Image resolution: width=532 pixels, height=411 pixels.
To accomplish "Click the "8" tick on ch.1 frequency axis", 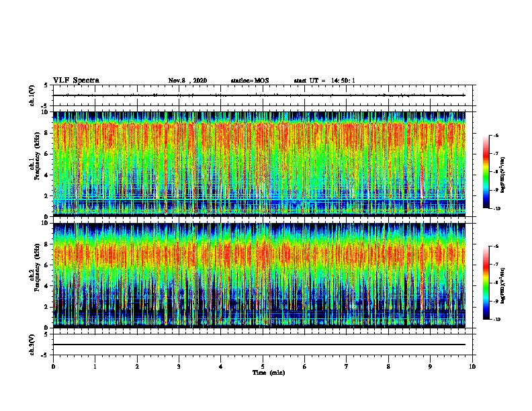I will point(47,133).
